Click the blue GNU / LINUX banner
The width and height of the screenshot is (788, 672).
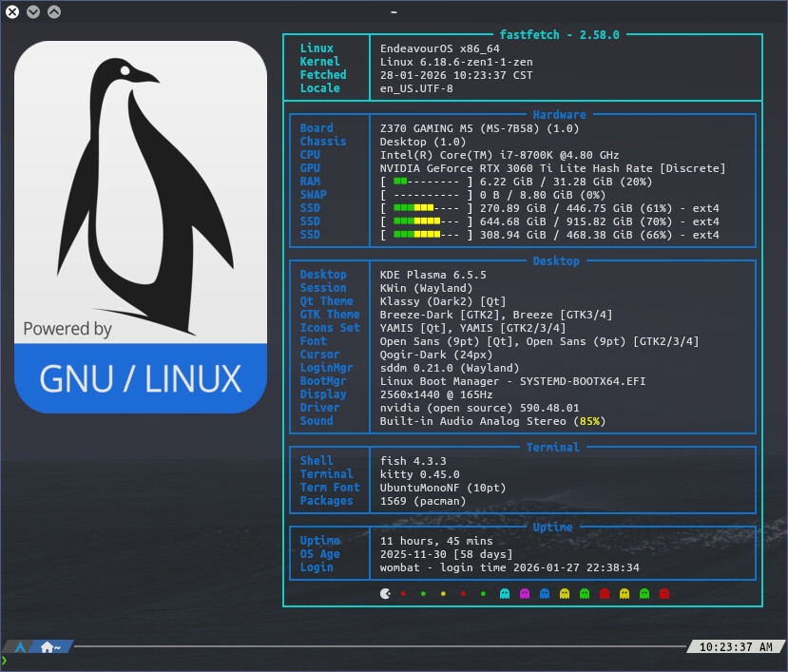point(141,378)
